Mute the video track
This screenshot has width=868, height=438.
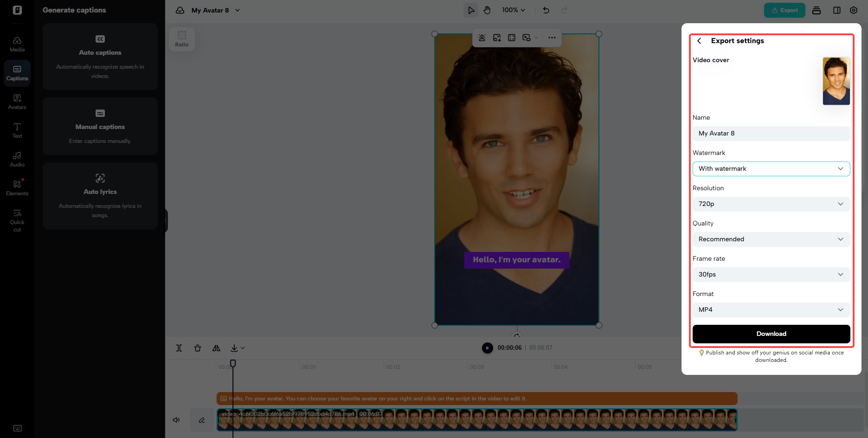coord(176,420)
